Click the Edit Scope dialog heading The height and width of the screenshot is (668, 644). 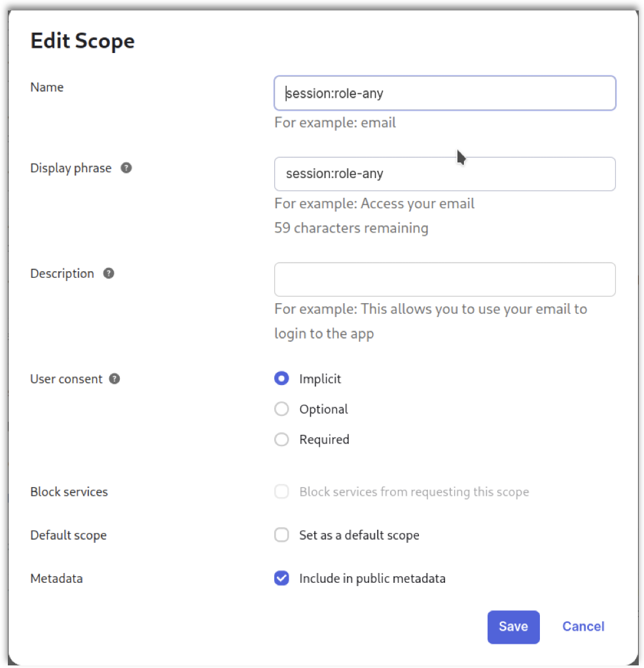(x=82, y=41)
